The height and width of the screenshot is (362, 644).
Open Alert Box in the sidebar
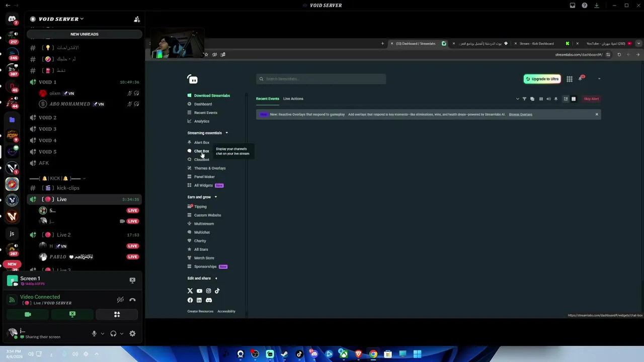click(202, 142)
